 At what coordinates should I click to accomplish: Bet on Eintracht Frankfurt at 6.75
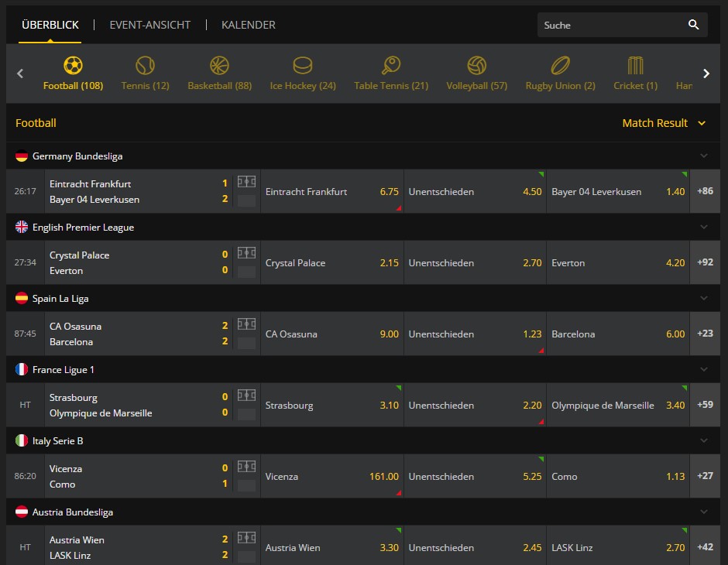click(332, 192)
